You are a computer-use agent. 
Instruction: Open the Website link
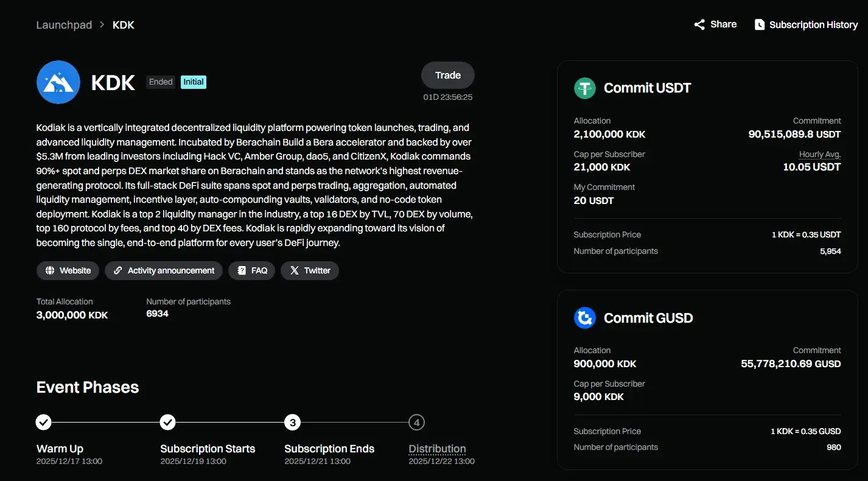point(68,270)
